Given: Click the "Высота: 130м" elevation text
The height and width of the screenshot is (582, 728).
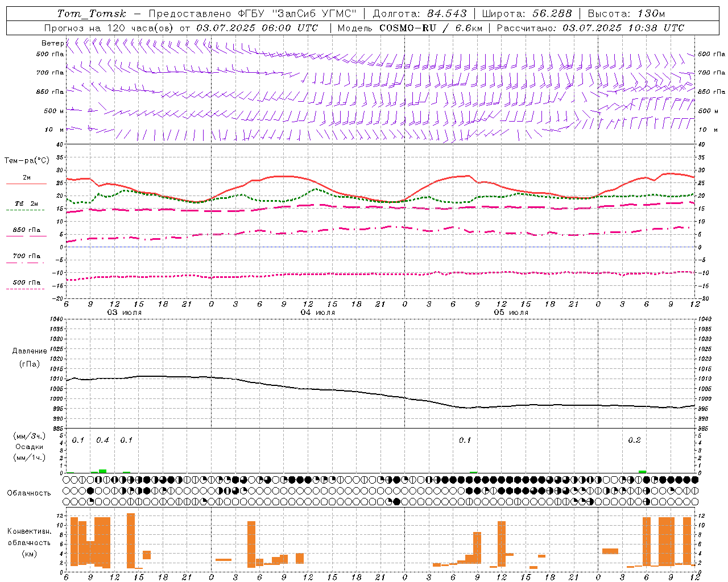Looking at the screenshot, I should (x=626, y=14).
